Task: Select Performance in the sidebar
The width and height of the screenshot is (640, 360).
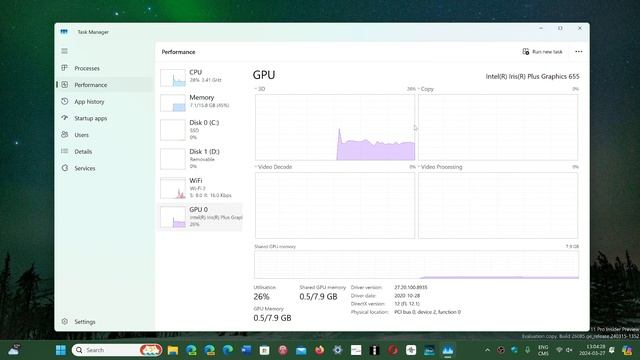Action: [104, 85]
